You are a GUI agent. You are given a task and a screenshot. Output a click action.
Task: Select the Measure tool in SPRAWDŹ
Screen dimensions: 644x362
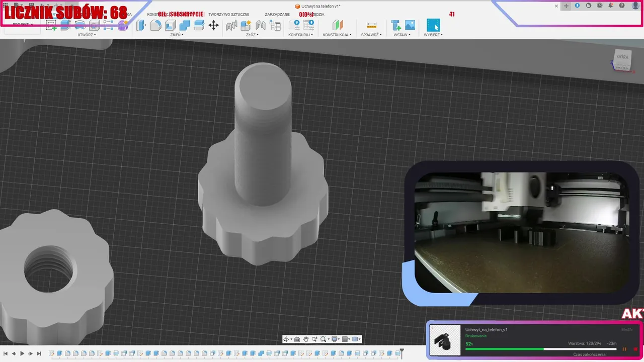372,25
